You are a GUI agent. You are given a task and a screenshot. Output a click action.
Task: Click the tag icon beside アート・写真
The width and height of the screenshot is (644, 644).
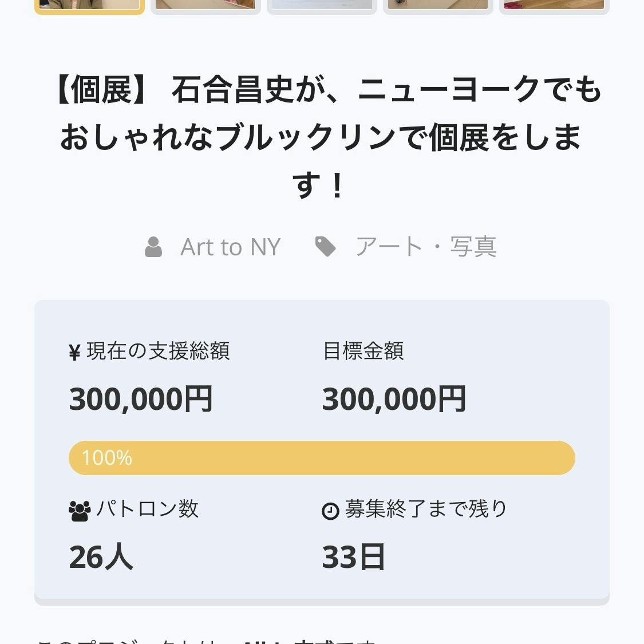pyautogui.click(x=326, y=247)
